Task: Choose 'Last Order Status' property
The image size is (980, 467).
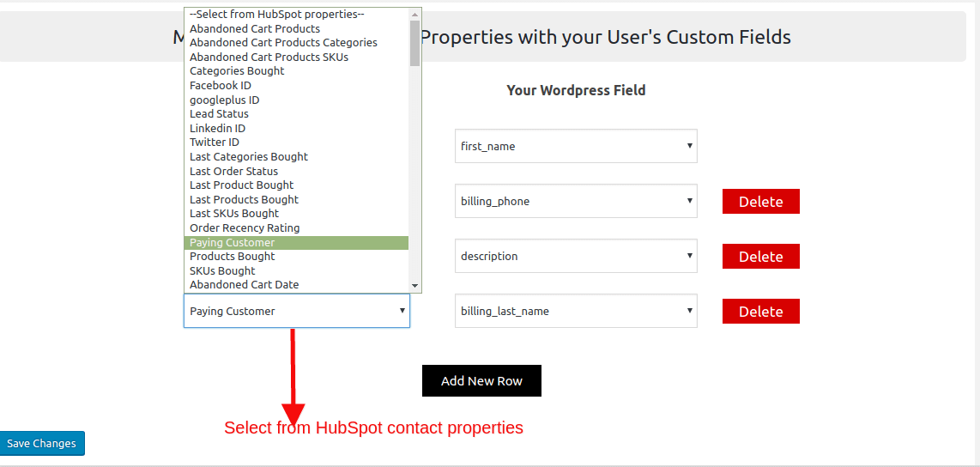Action: click(233, 171)
